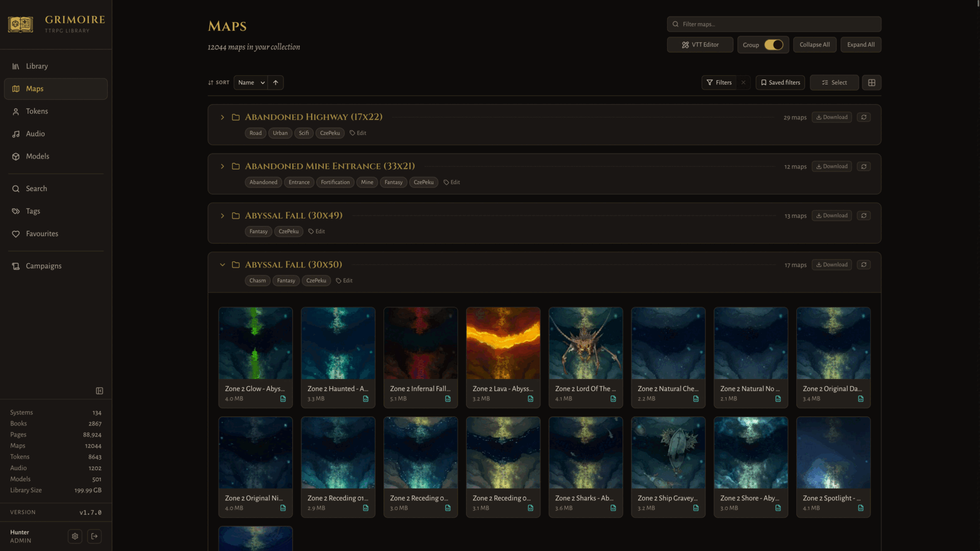Click file icon on Zone 2 Lava card
Screen dimensions: 980x551
pos(530,399)
